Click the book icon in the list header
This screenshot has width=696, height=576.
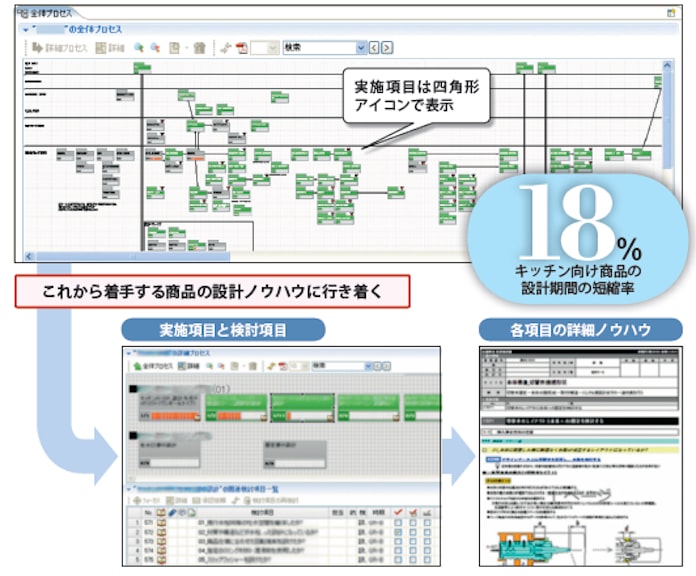pos(161,513)
